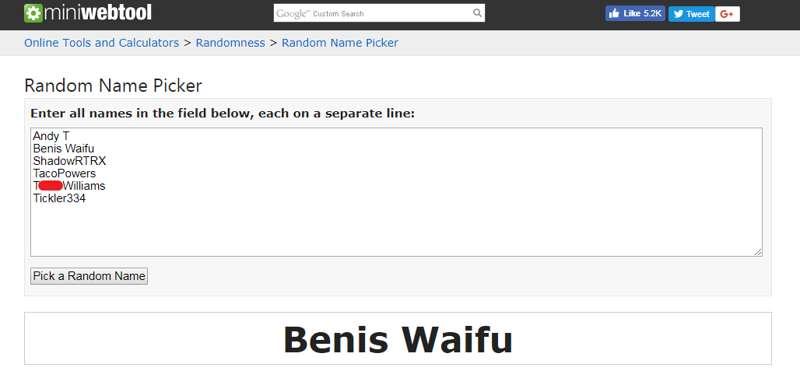800x378 pixels.
Task: Click the picked name result Benis Waifu
Action: tap(397, 339)
